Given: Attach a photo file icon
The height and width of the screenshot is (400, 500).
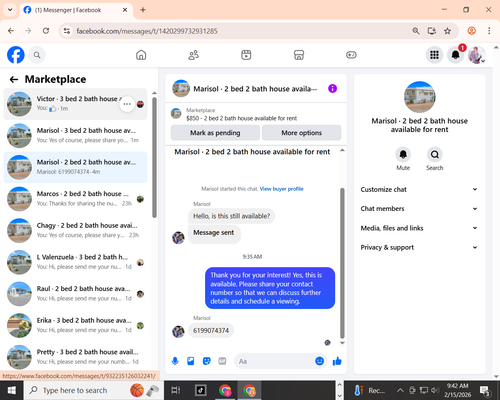Looking at the screenshot, I should coord(191,361).
